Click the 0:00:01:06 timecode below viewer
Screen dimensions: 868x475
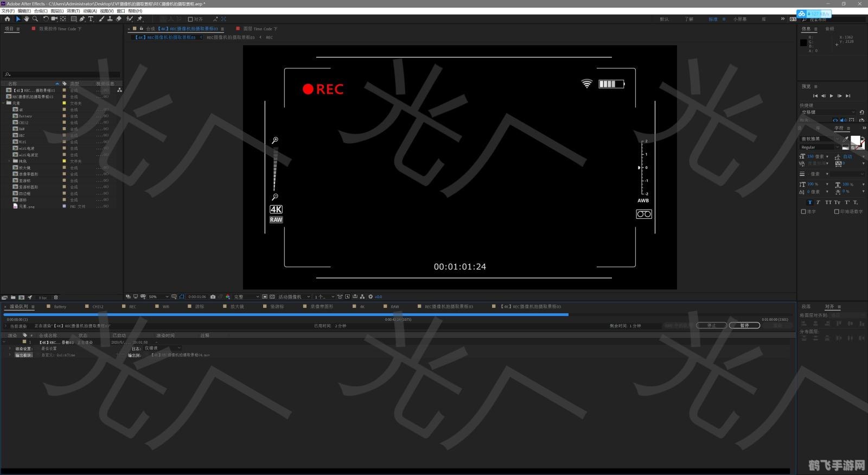(197, 297)
